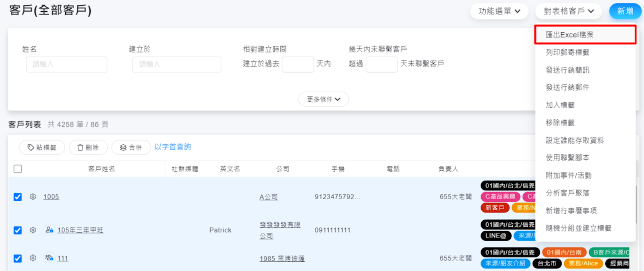Click the 貼標籤 tag button
The height and width of the screenshot is (271, 644).
42,148
